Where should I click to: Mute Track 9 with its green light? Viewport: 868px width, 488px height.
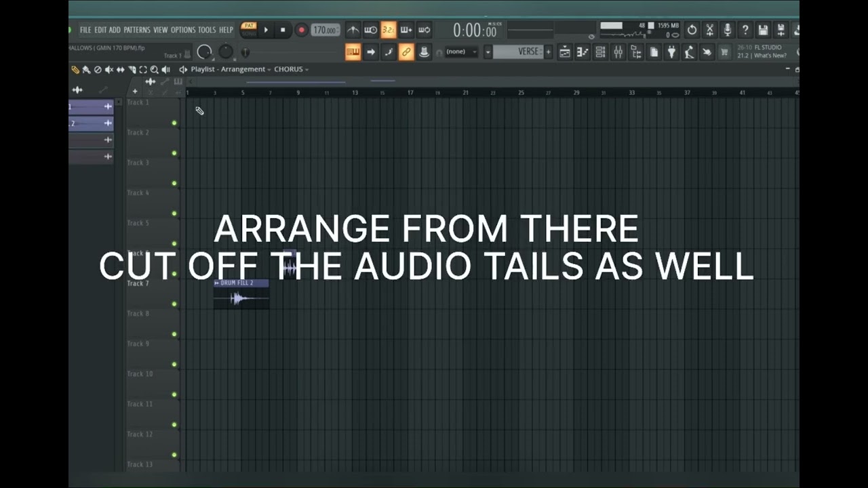tap(174, 364)
